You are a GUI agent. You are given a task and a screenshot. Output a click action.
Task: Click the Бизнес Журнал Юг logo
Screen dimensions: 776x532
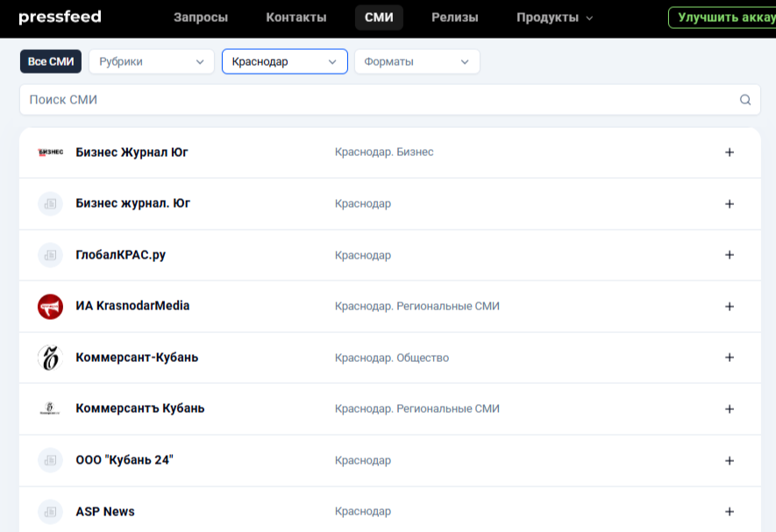pyautogui.click(x=51, y=152)
